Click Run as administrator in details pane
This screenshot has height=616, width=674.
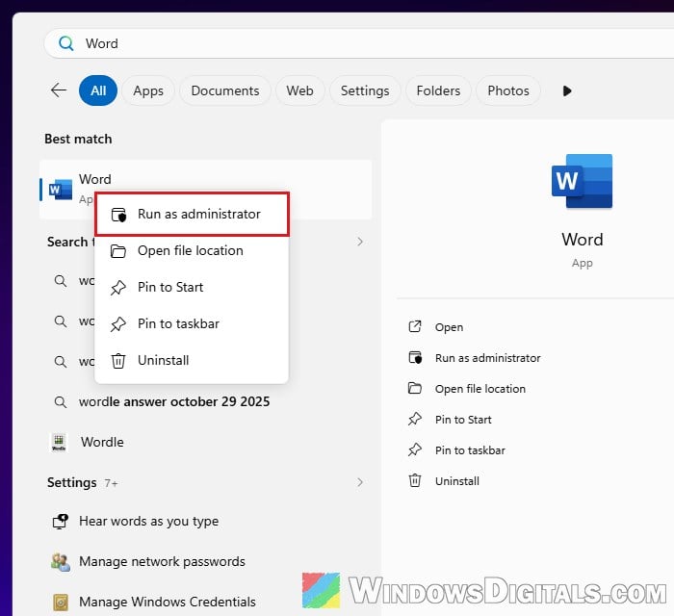(x=487, y=358)
